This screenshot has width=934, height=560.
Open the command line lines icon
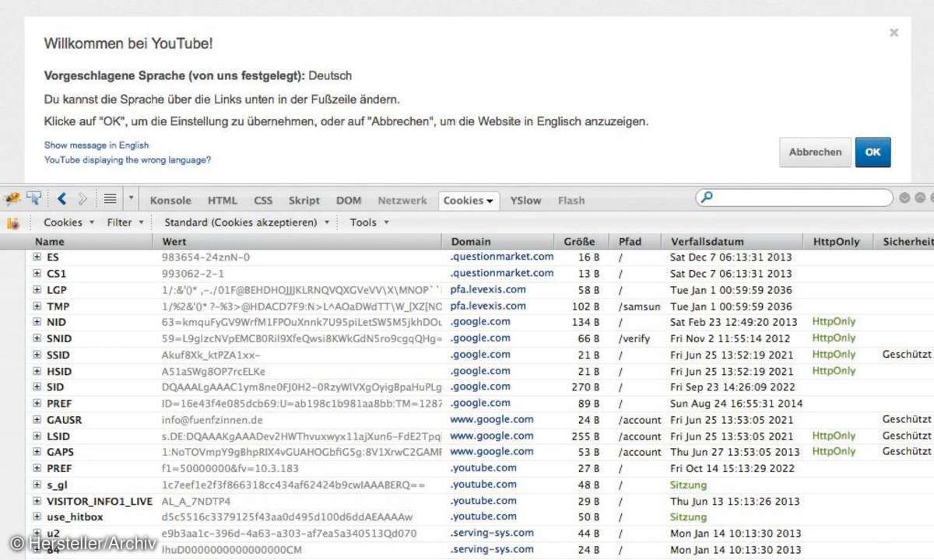[x=111, y=199]
